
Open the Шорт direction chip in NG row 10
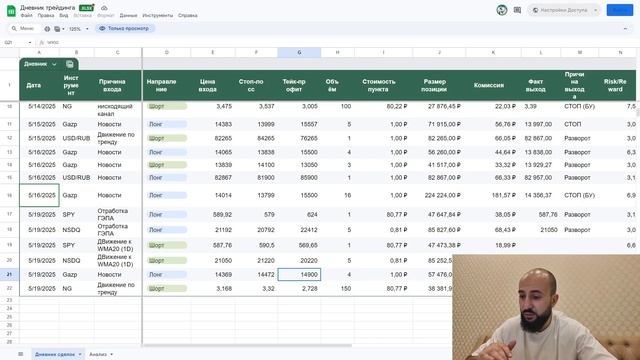pos(167,107)
